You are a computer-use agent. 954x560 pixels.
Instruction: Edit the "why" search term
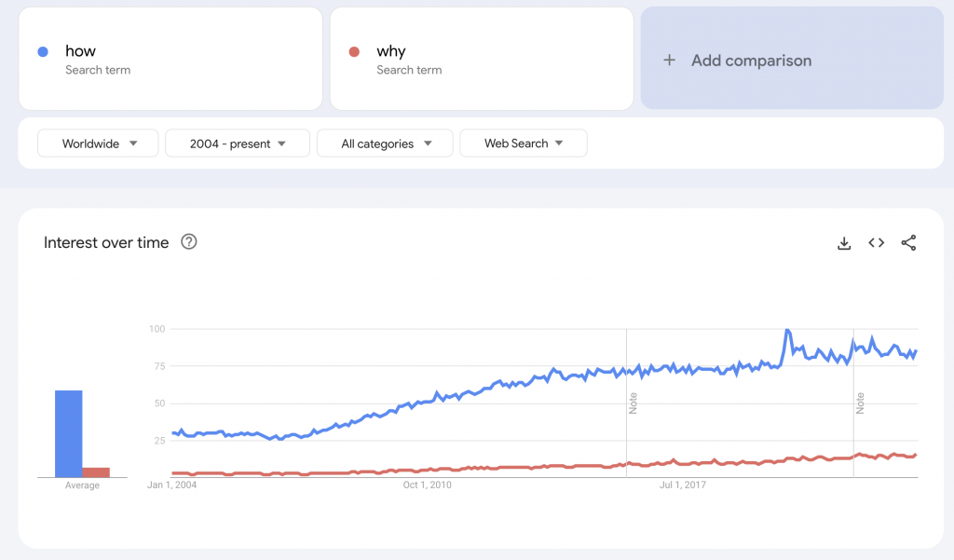click(391, 51)
